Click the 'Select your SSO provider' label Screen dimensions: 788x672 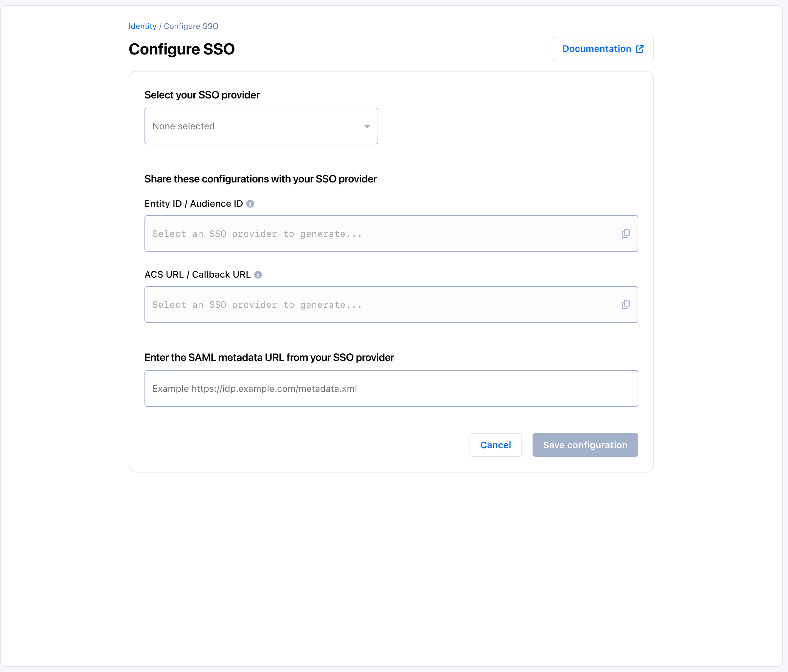coord(202,95)
